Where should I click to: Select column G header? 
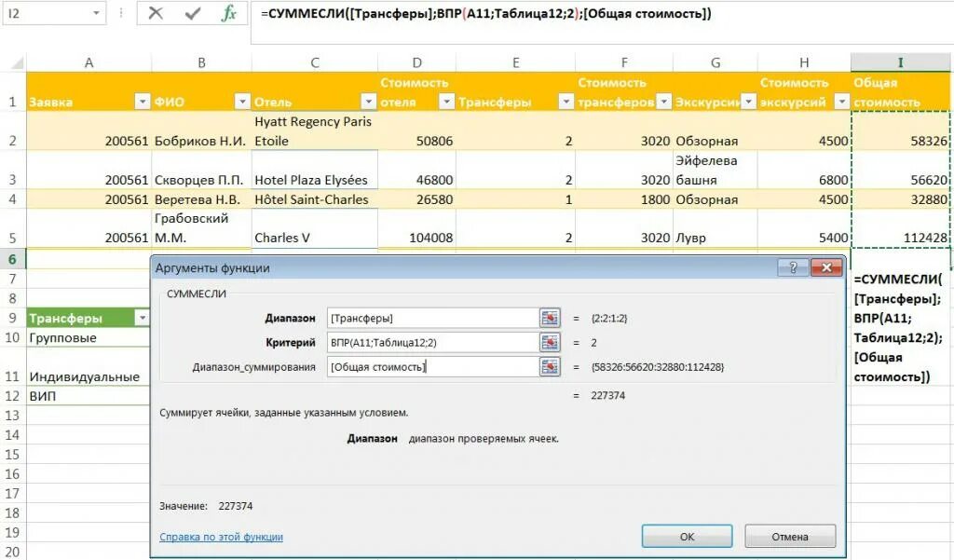(x=715, y=62)
